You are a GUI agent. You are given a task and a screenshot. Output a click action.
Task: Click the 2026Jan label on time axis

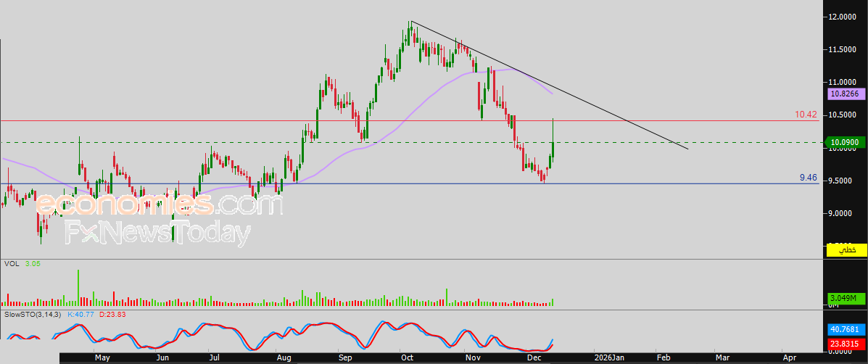pos(610,358)
